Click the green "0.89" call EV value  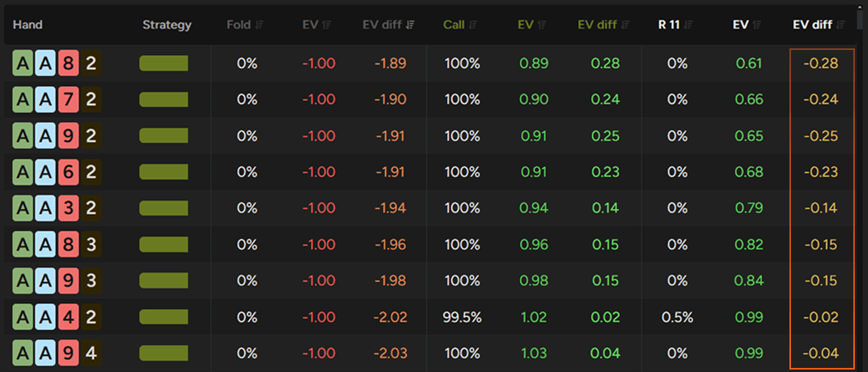click(534, 64)
